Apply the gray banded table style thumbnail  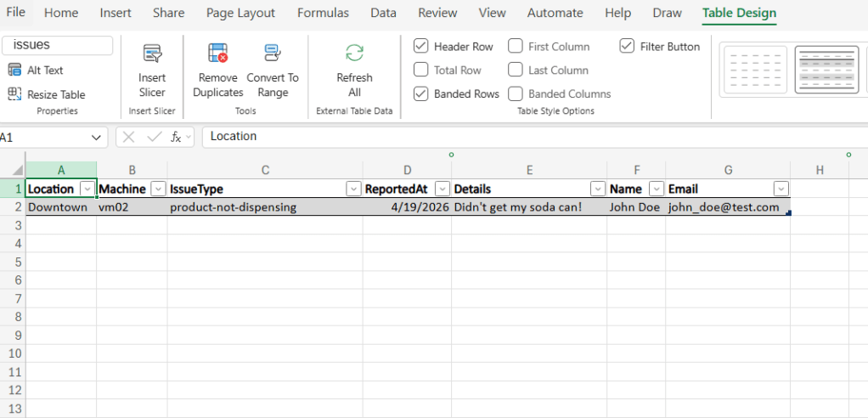(827, 69)
